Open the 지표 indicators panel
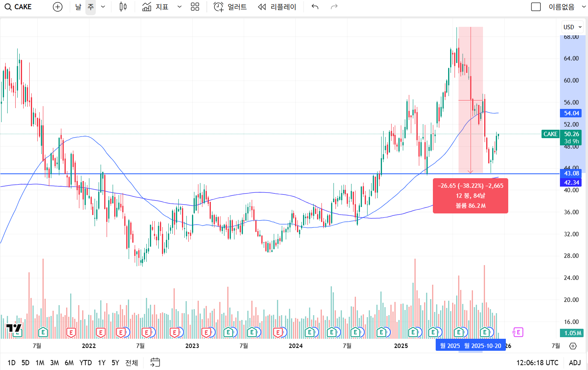 click(x=156, y=7)
